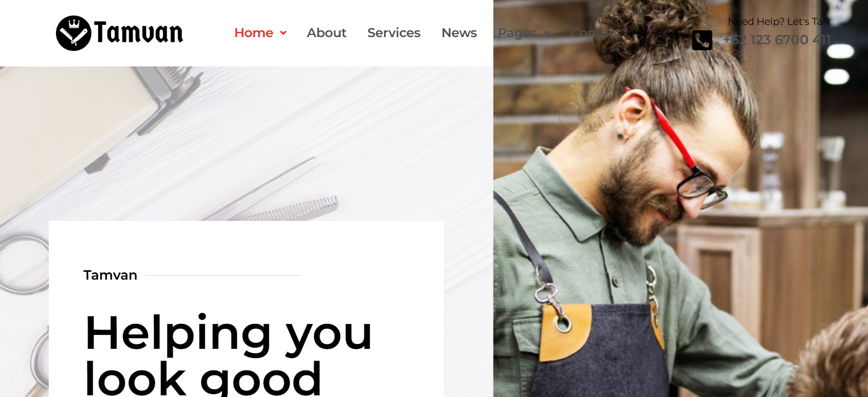Click the thin divider line beside Tamvan label
This screenshot has width=868, height=397.
click(x=223, y=275)
